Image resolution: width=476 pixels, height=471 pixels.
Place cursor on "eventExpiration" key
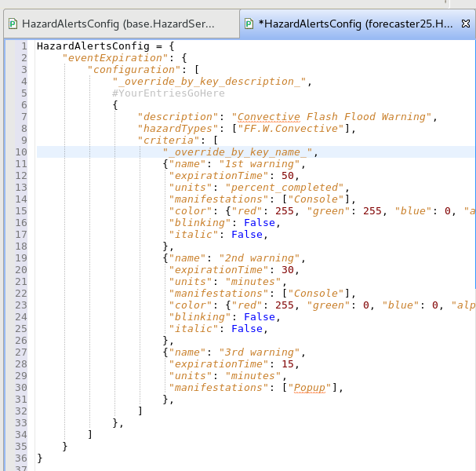coord(115,58)
